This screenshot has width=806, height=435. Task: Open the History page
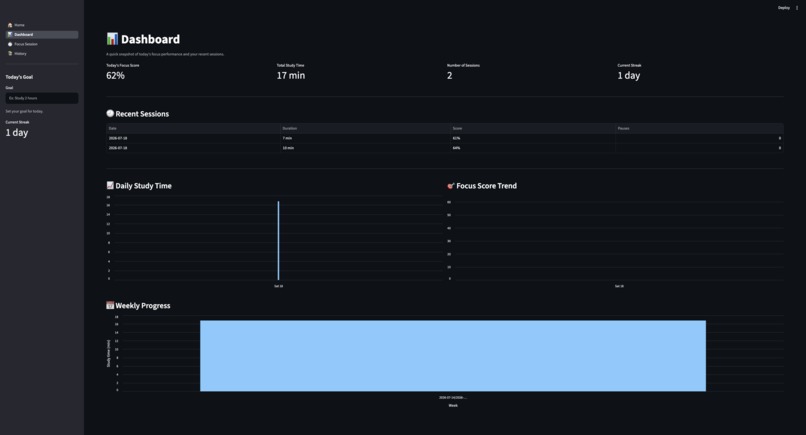(x=42, y=53)
